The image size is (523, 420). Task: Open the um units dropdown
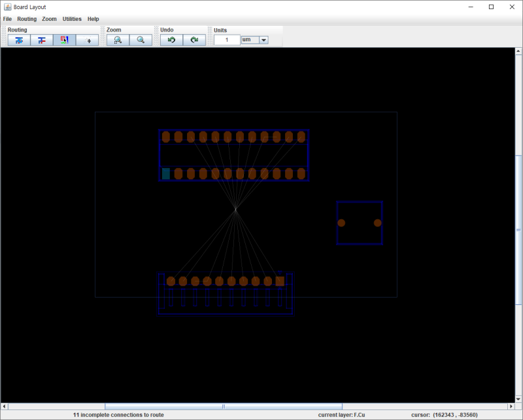[x=263, y=39]
